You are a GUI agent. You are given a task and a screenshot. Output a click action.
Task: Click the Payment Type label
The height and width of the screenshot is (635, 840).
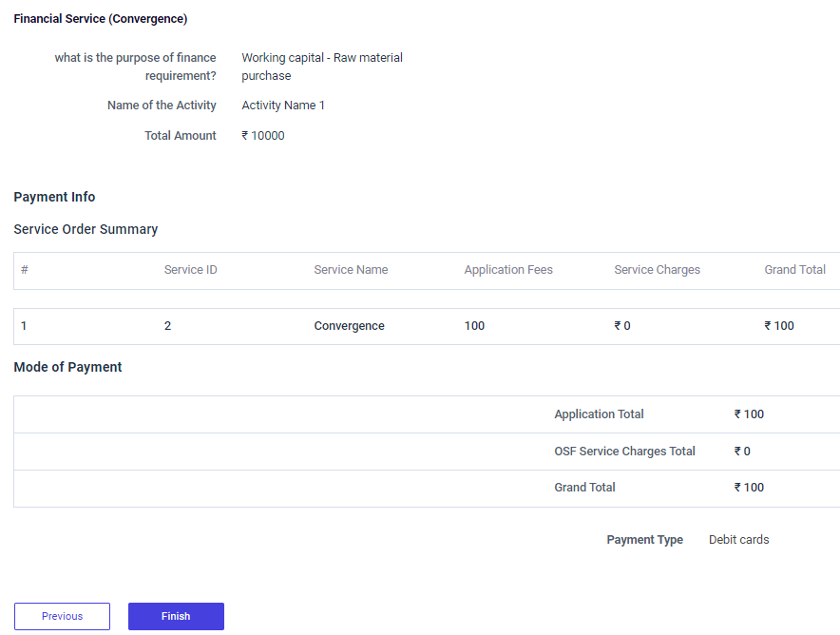click(x=644, y=540)
